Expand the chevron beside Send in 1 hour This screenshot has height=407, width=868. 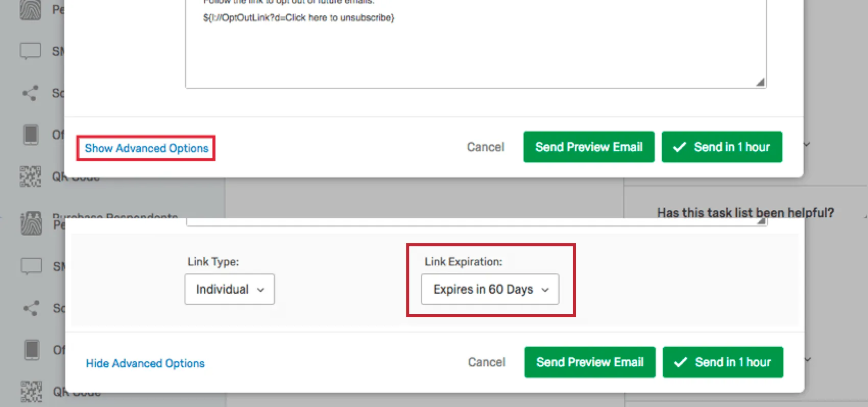pos(806,145)
